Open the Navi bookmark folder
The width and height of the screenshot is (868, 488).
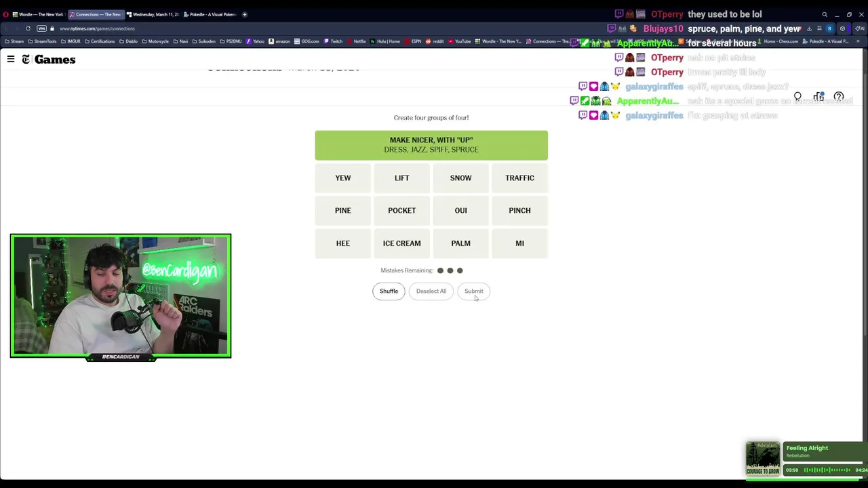coord(180,41)
